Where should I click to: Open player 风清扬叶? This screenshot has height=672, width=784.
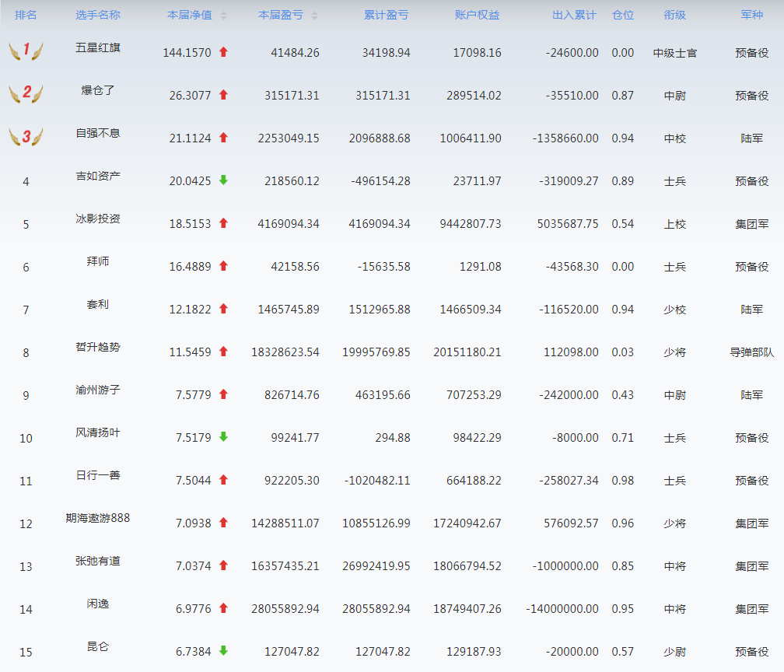click(x=98, y=432)
